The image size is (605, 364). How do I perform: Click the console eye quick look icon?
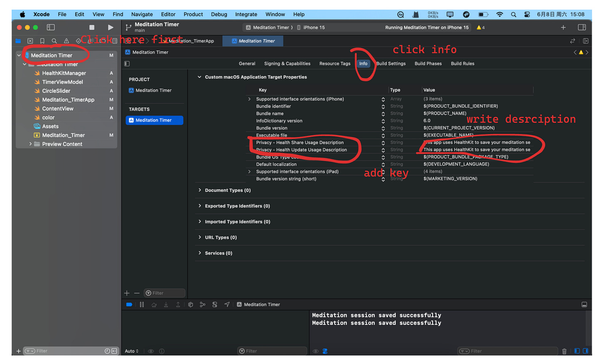pos(316,352)
